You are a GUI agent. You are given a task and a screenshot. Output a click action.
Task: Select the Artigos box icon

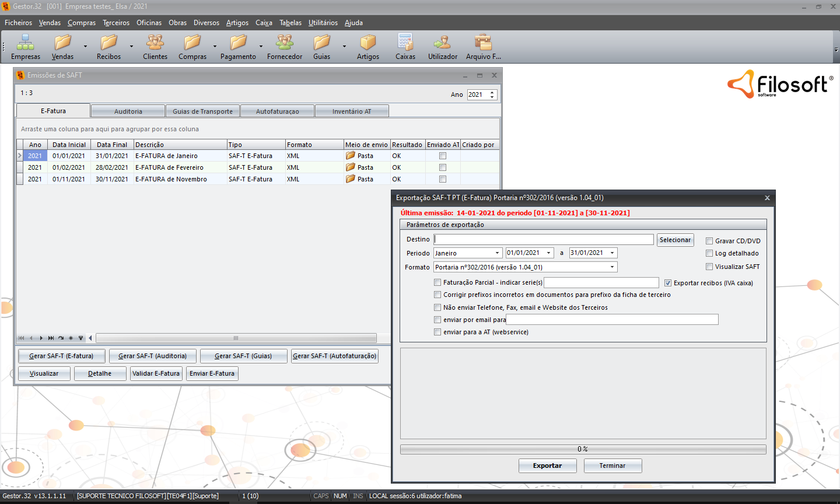tap(367, 43)
